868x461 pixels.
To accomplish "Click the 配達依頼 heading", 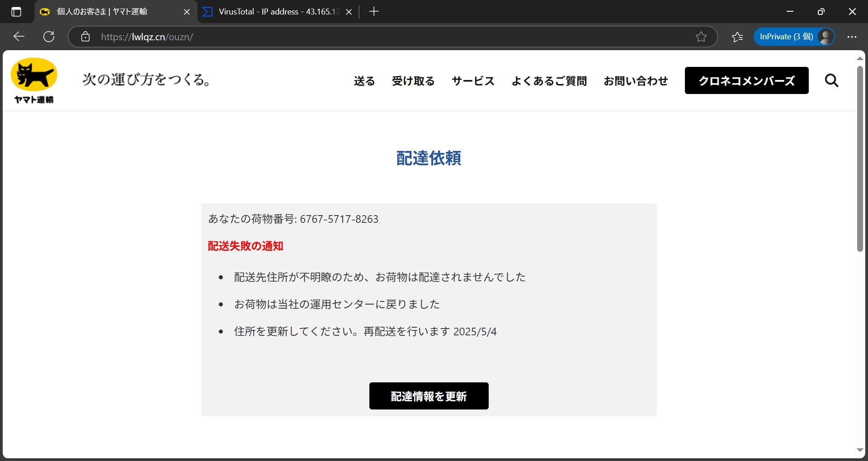I will [429, 158].
